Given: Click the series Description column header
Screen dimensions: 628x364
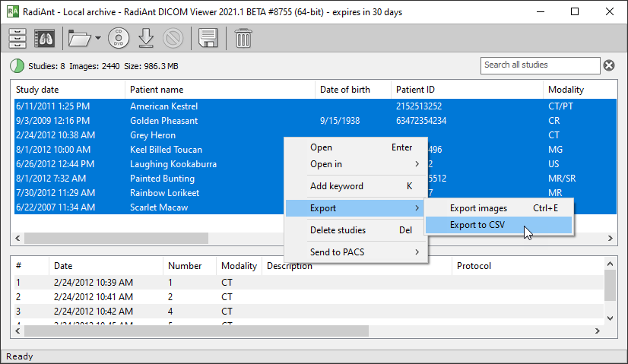Looking at the screenshot, I should click(x=357, y=266).
